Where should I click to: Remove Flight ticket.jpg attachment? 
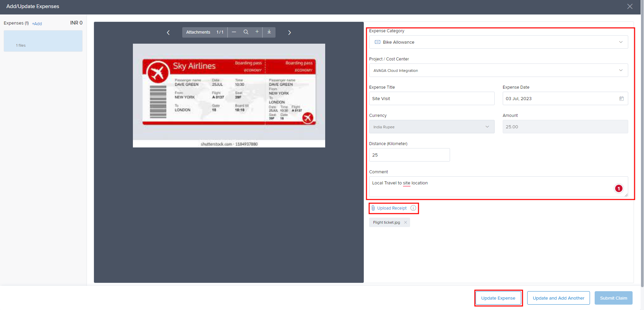(x=405, y=222)
